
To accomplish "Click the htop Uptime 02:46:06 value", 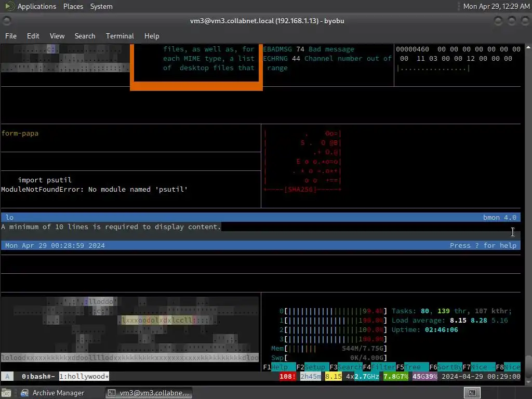I will 442,330.
